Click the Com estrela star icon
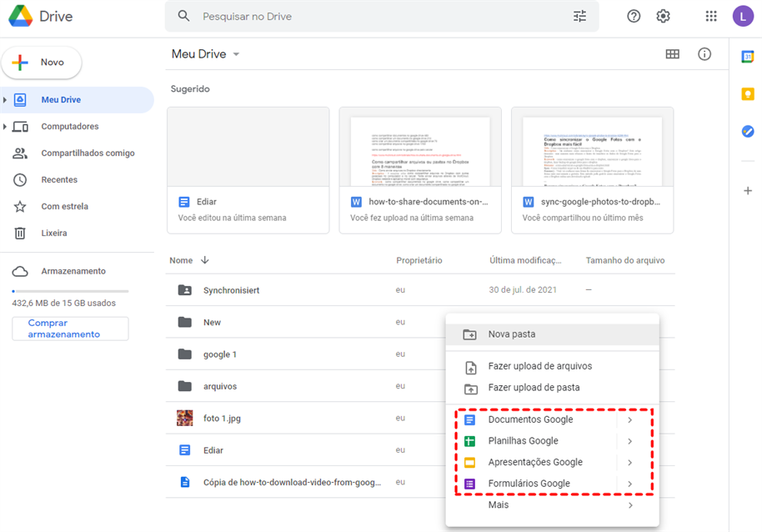The height and width of the screenshot is (532, 762). 20,207
